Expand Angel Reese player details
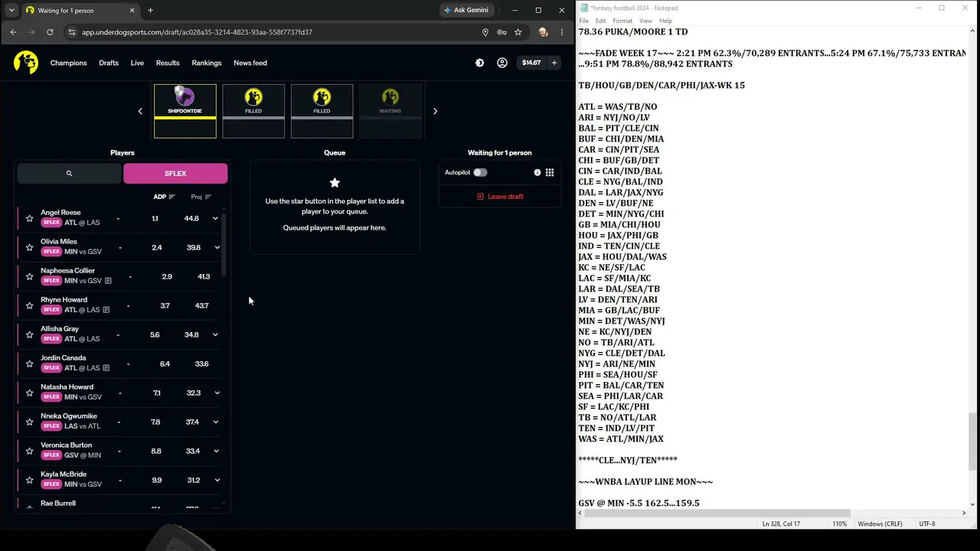The height and width of the screenshot is (551, 980). pyautogui.click(x=215, y=218)
